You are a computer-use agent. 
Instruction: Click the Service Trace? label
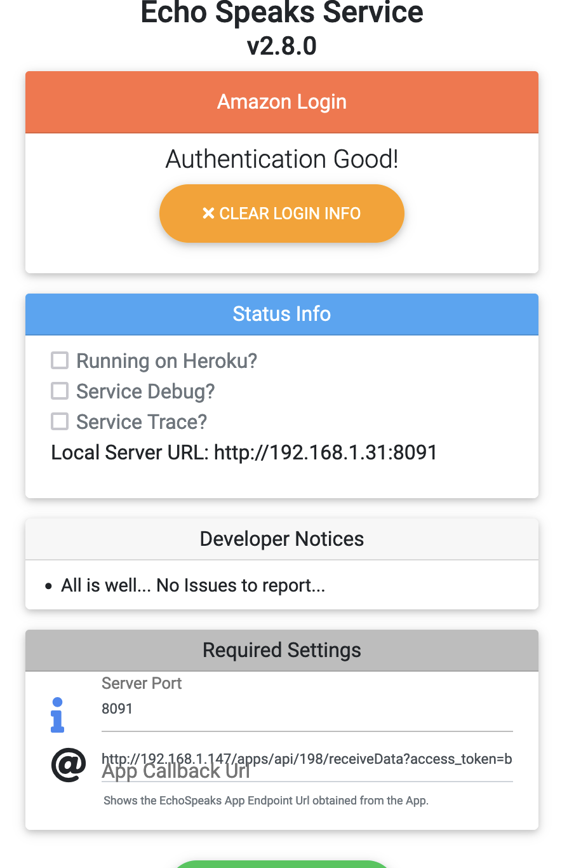click(x=142, y=422)
